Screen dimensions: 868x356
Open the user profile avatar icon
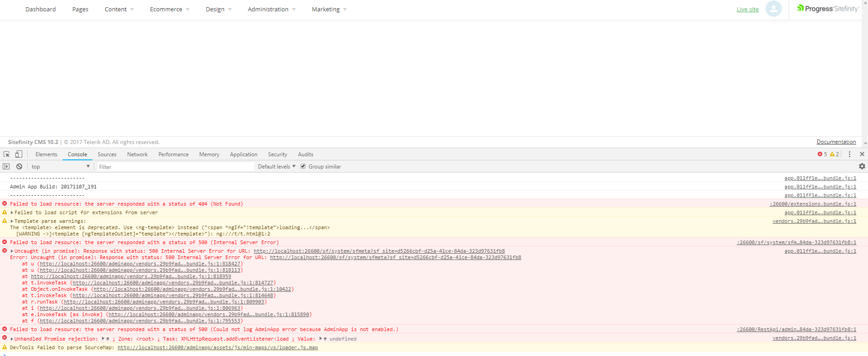(x=774, y=9)
